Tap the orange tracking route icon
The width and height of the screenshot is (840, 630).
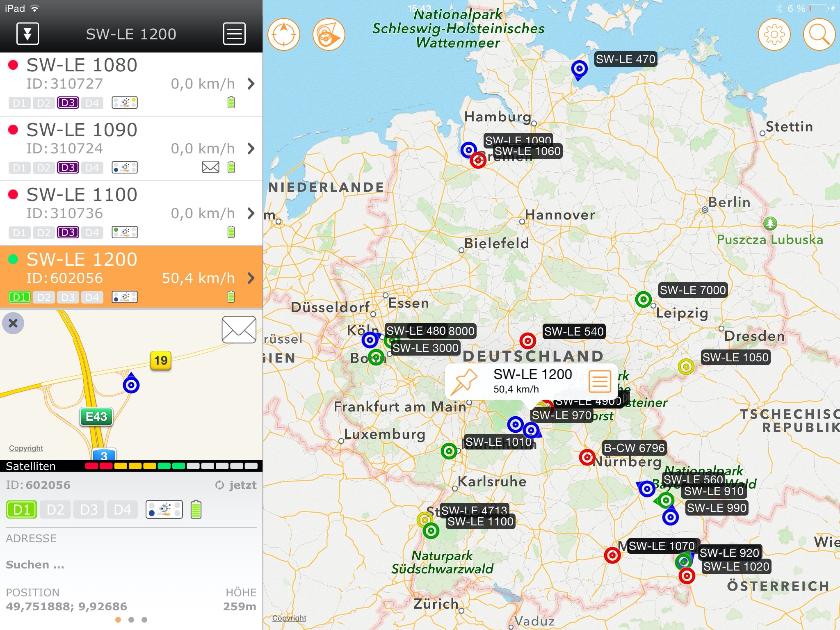329,35
